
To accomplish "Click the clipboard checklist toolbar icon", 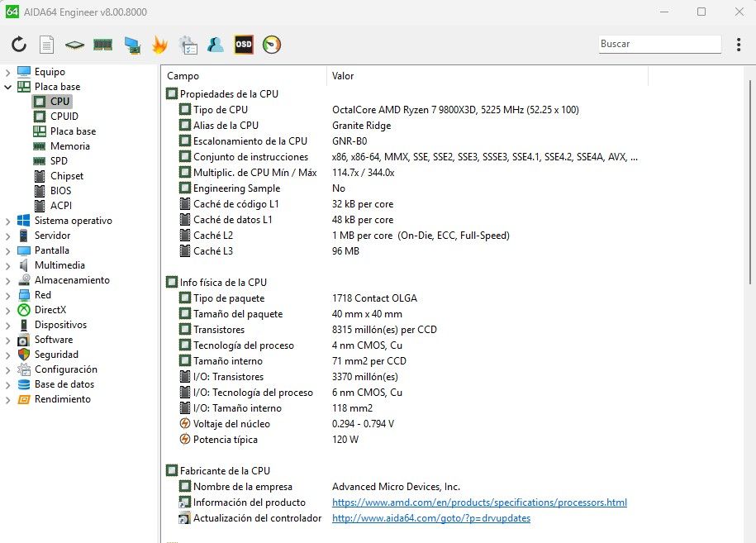I will point(188,45).
